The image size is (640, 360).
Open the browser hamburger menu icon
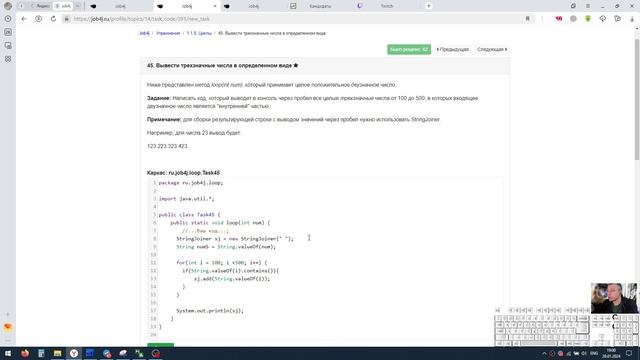pyautogui.click(x=588, y=6)
